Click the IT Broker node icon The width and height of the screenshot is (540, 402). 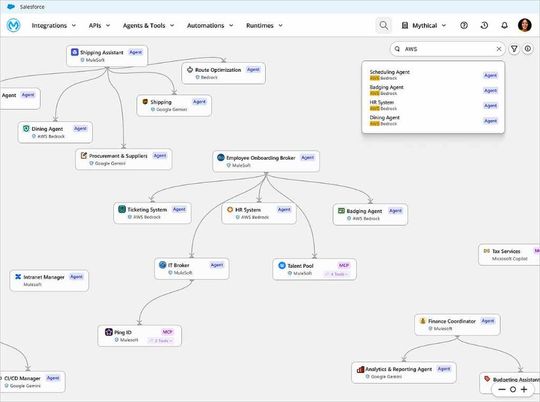tap(163, 265)
